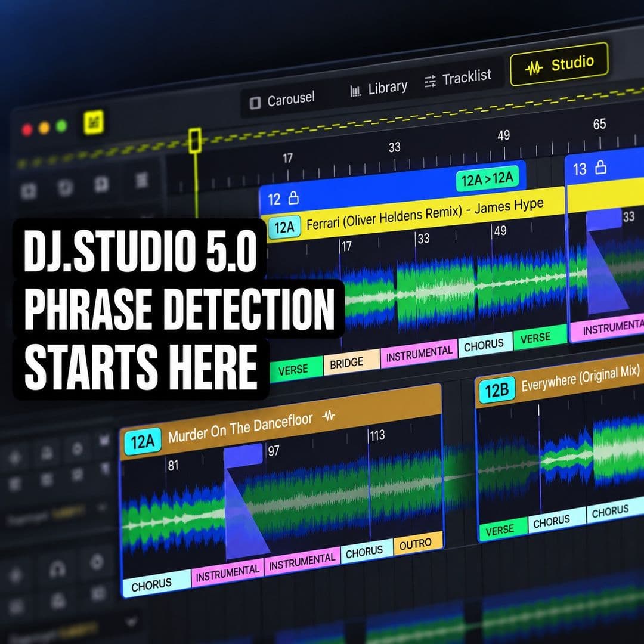Viewport: 644px width, 644px height.
Task: Click the Library bars icon
Action: tap(355, 91)
